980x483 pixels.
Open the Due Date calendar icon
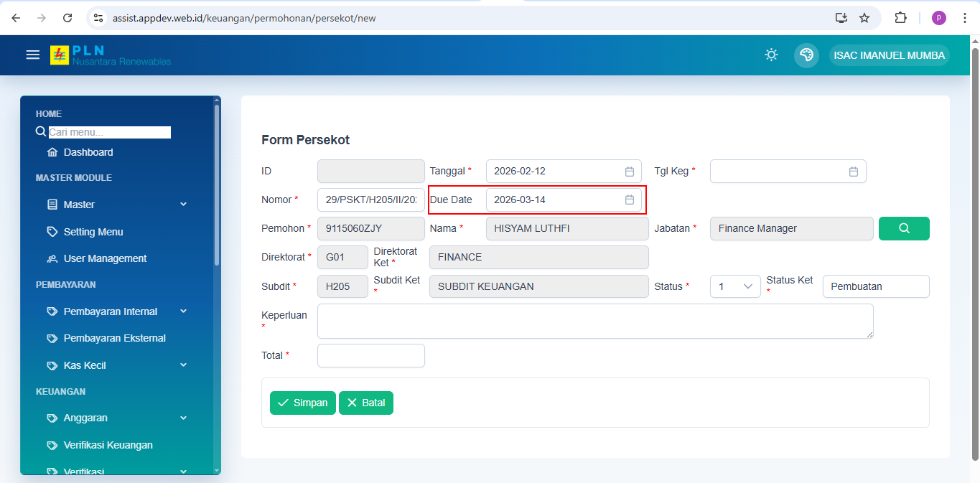(x=629, y=200)
